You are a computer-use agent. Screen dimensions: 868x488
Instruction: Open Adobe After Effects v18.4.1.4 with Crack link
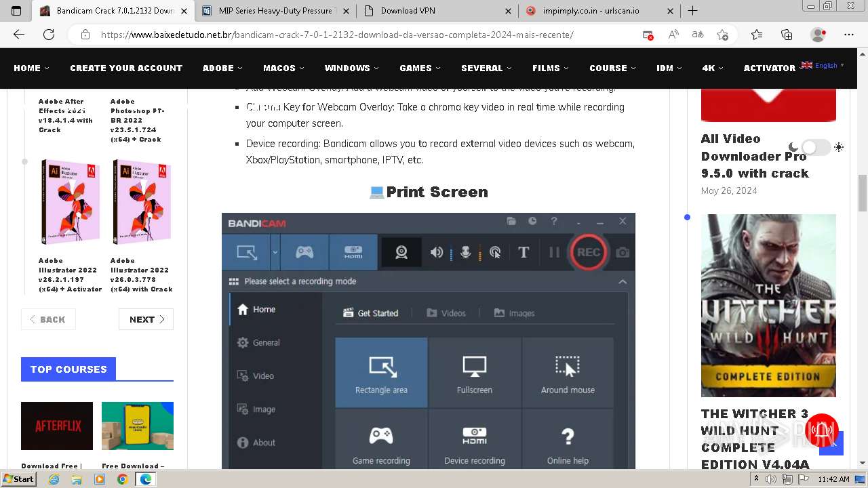(x=66, y=116)
